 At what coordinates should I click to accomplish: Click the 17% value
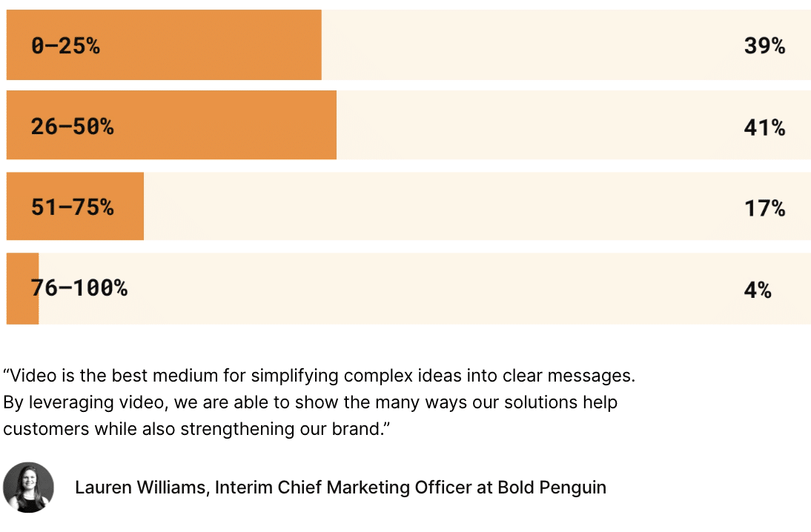(x=764, y=208)
